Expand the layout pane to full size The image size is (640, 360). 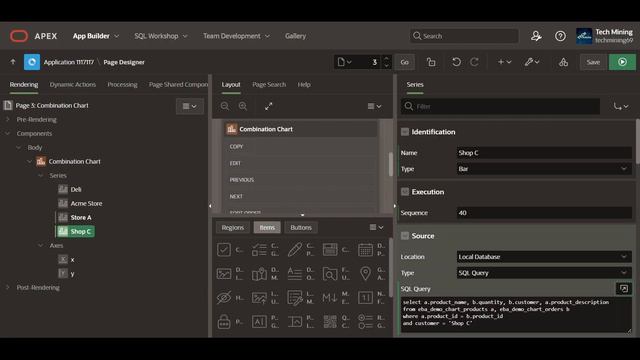tap(268, 106)
